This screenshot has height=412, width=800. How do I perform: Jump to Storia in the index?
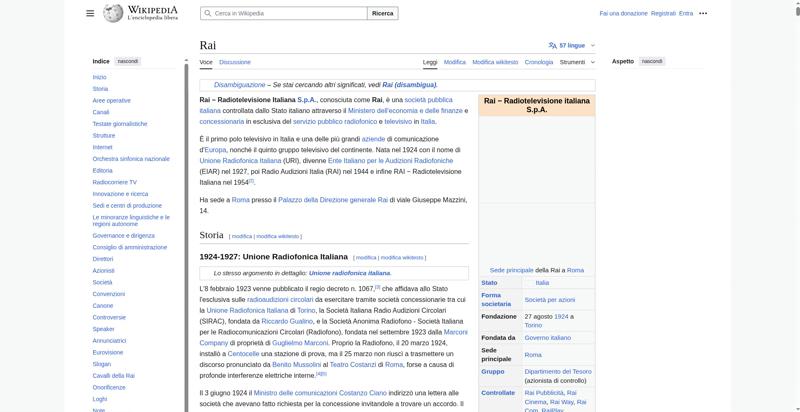(x=100, y=89)
